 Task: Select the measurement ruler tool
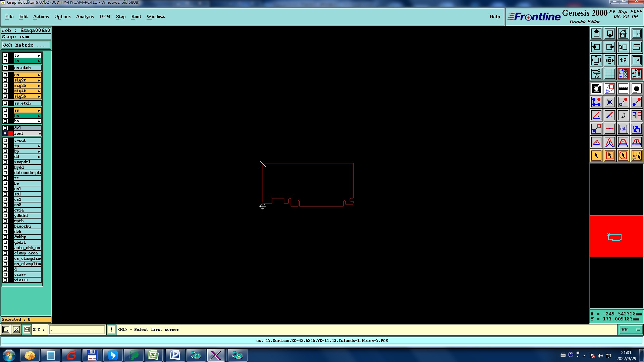pos(623,88)
